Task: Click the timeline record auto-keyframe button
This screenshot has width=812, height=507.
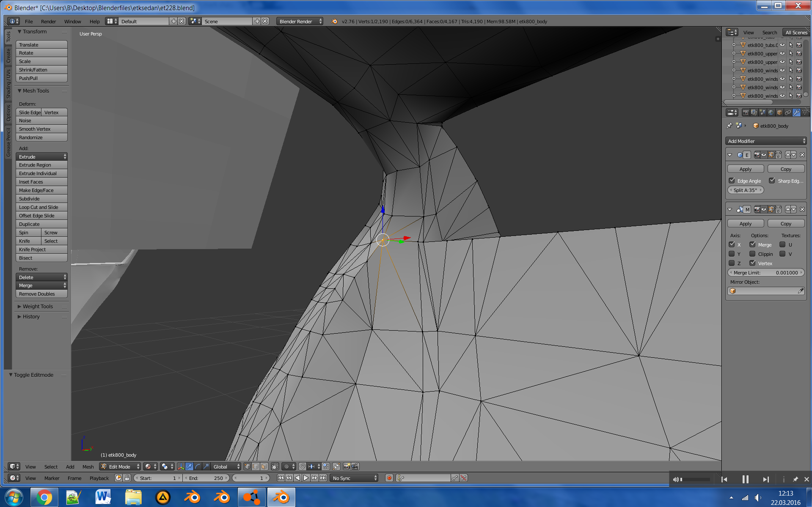Action: (389, 478)
